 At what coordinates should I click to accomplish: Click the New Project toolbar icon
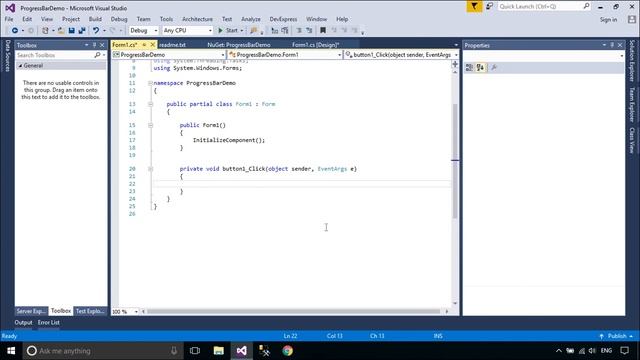(x=45, y=31)
